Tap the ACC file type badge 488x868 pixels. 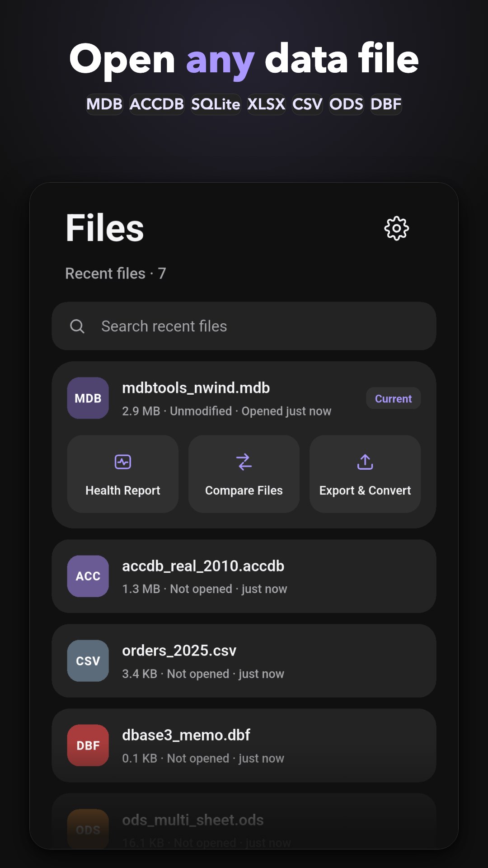click(88, 576)
